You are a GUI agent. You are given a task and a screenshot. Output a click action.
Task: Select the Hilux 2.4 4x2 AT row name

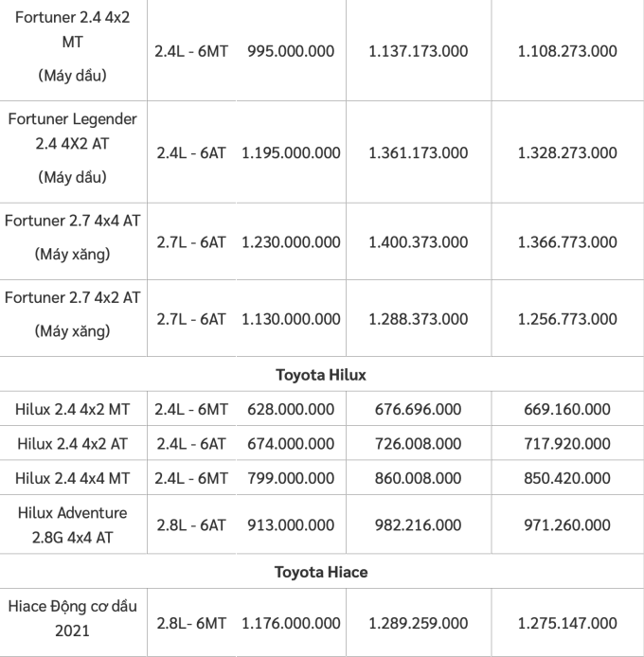point(73,444)
